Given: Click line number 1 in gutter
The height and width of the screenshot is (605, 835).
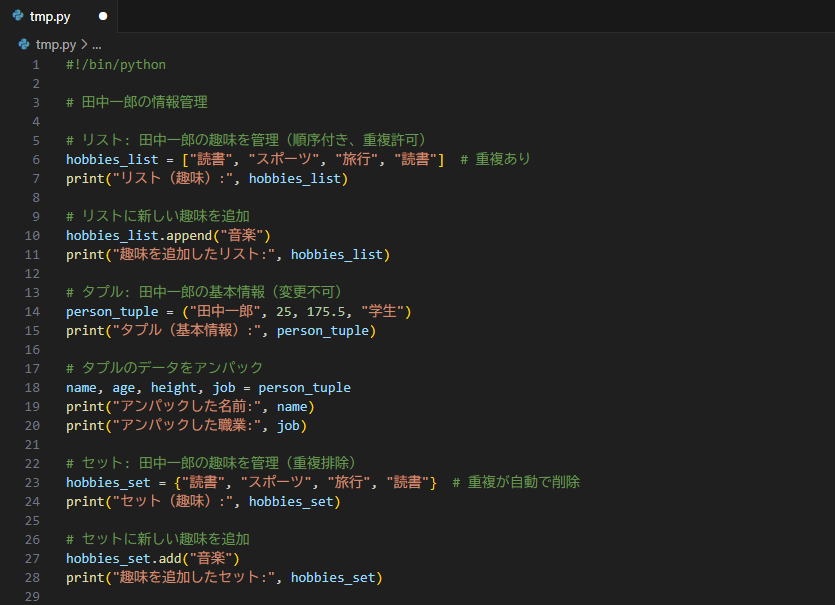Looking at the screenshot, I should 36,65.
